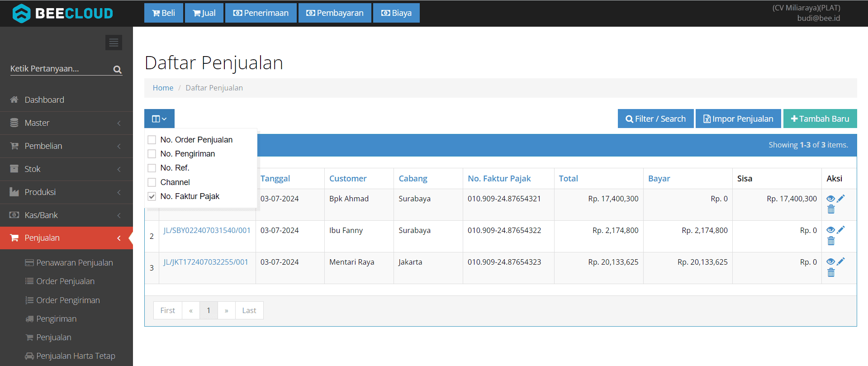Sort by Tanggal column header

point(275,179)
